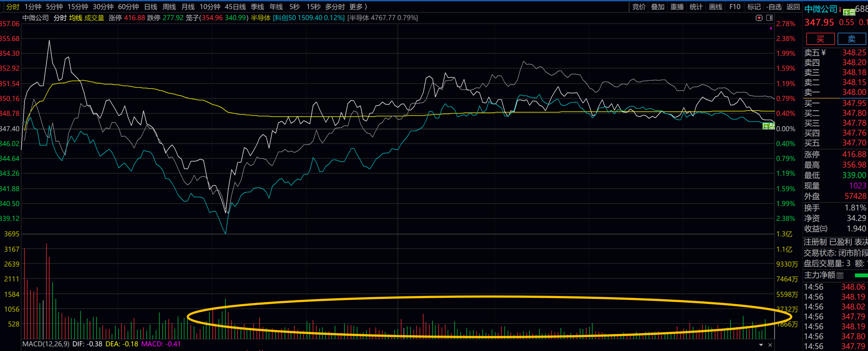Click the ¥ symbol beside 卖五

click(x=824, y=53)
